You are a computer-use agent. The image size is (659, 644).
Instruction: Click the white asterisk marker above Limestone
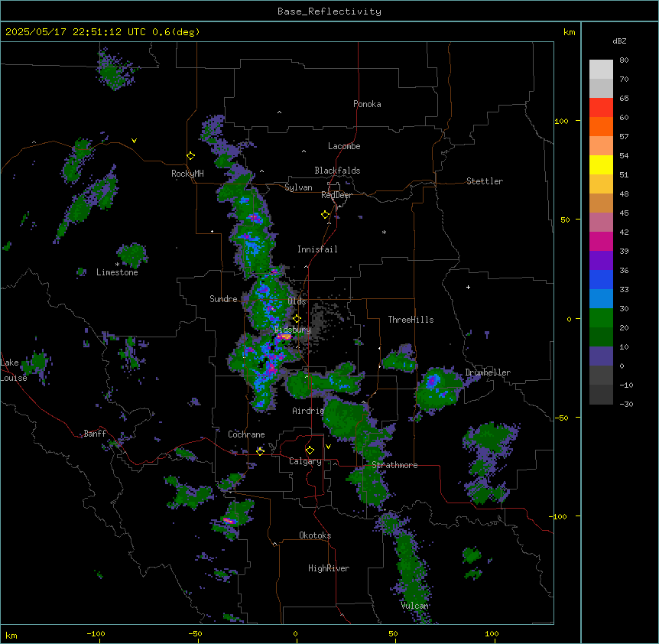(117, 265)
